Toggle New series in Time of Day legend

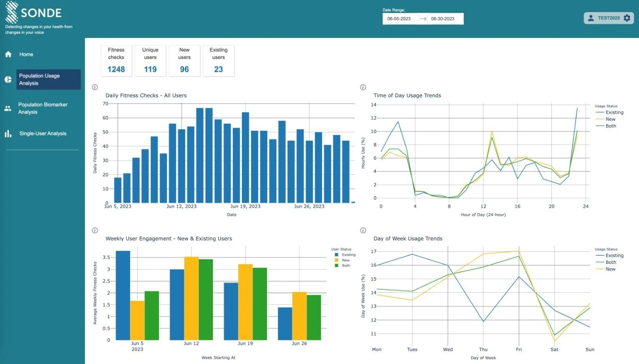[x=606, y=119]
